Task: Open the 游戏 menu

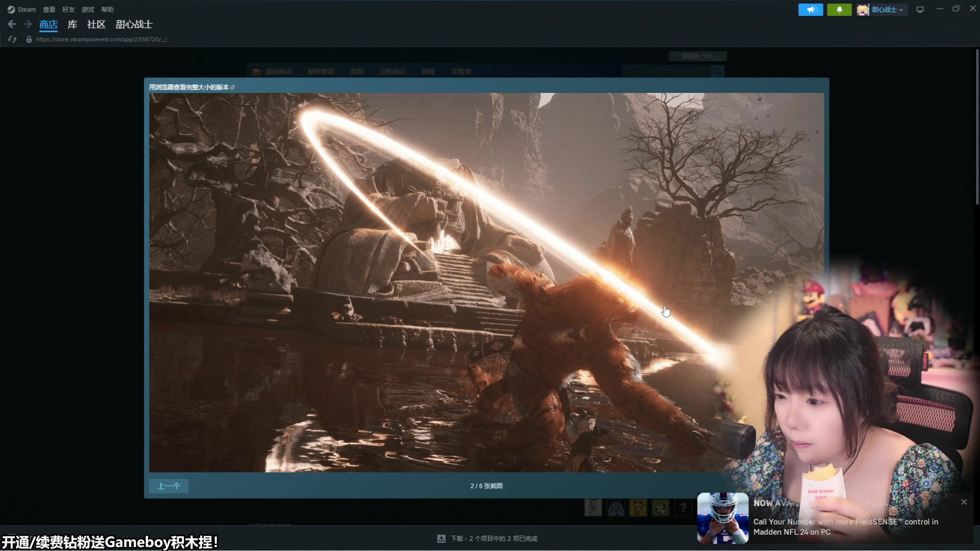Action: pos(88,9)
